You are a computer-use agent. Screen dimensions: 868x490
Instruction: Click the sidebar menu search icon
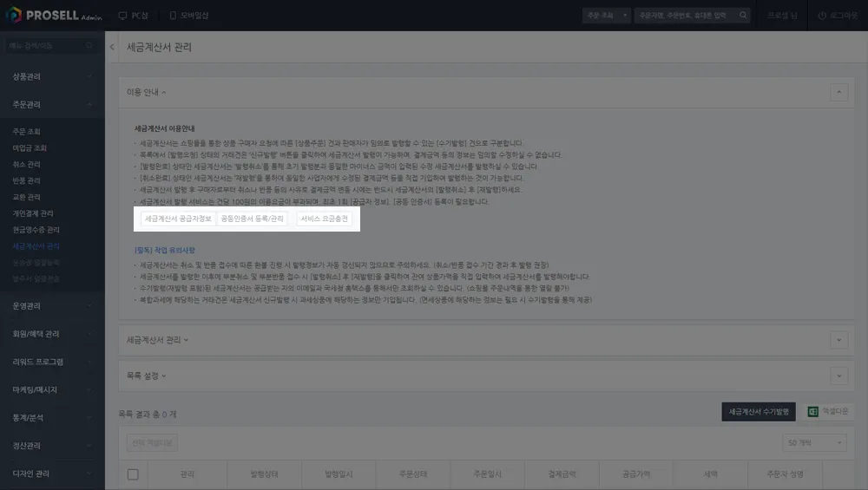coord(89,45)
